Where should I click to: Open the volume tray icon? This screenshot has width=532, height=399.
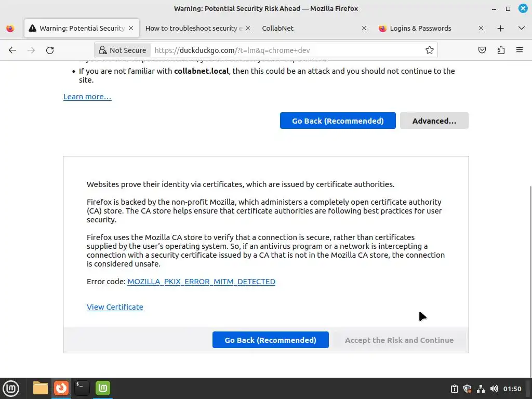[494, 389]
